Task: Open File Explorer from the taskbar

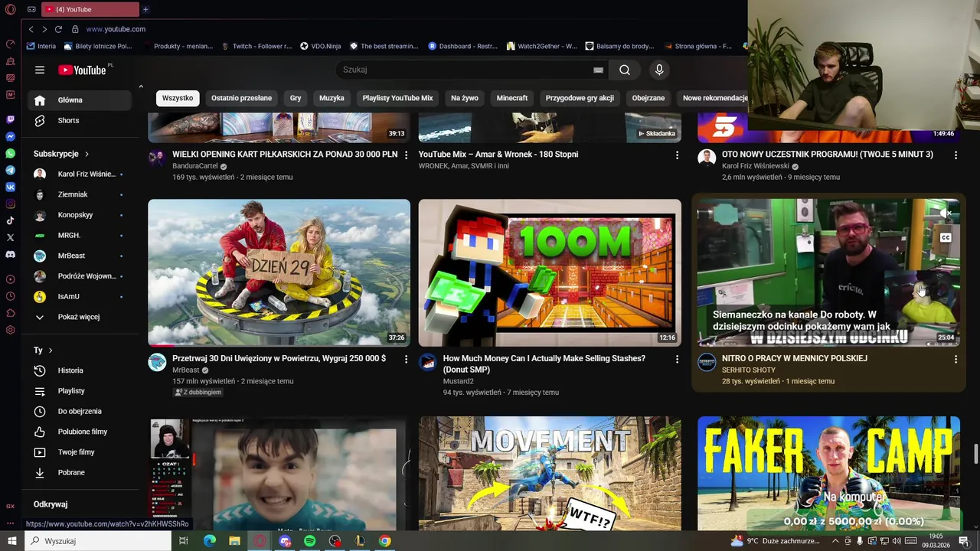Action: click(234, 541)
